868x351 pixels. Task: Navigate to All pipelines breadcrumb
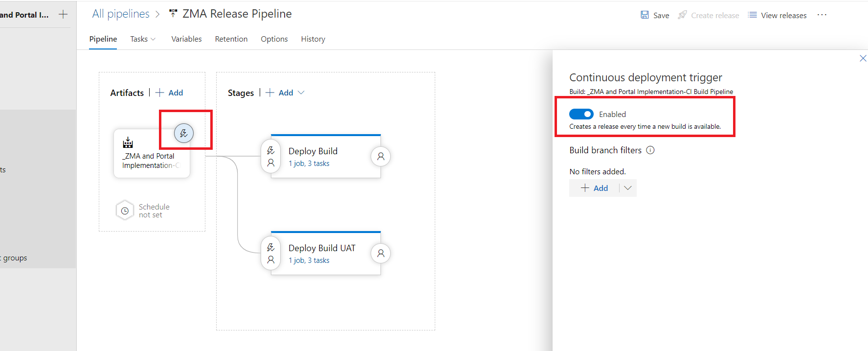(x=121, y=14)
